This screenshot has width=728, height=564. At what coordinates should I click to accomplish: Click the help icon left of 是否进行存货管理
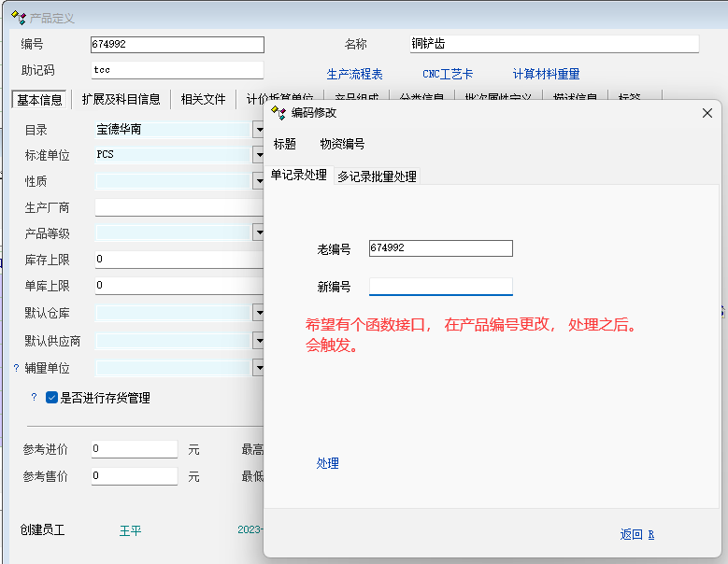tap(34, 398)
